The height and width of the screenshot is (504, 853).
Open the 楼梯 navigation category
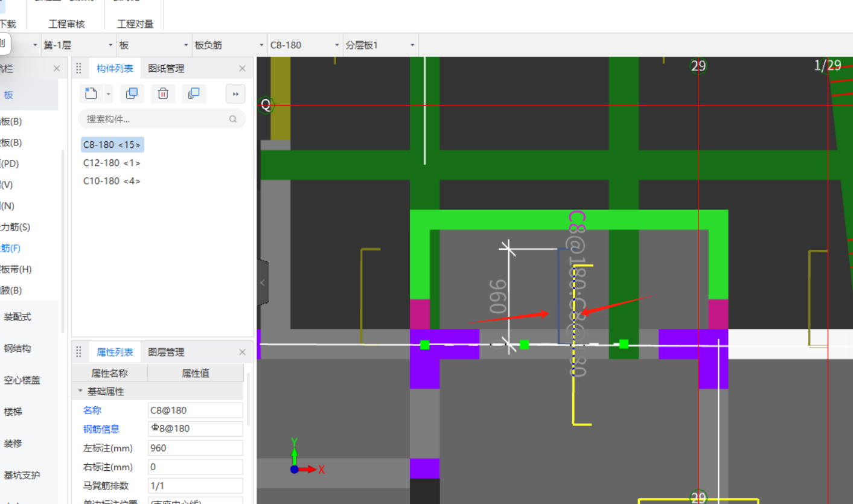13,412
